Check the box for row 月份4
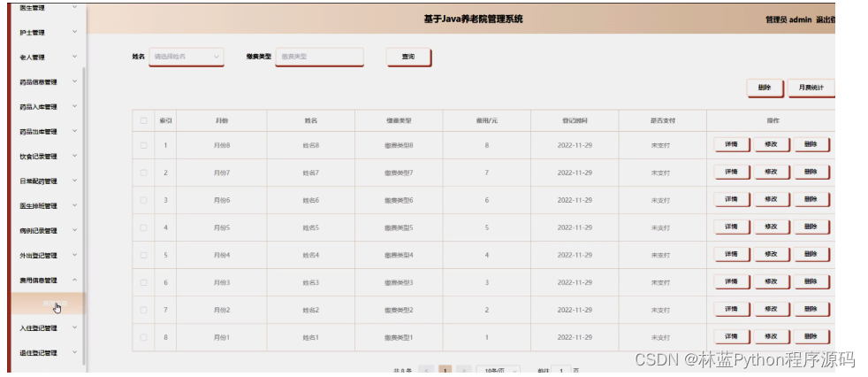This screenshot has width=868, height=377. point(143,255)
